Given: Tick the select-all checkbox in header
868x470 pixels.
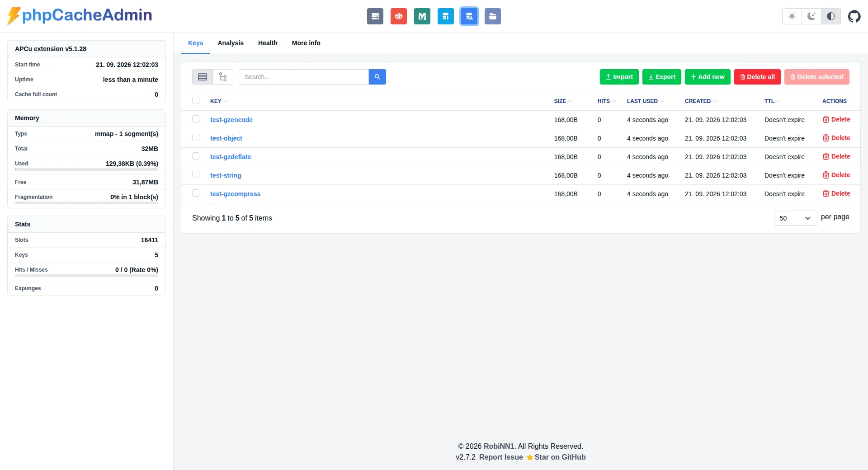Looking at the screenshot, I should coord(196,100).
